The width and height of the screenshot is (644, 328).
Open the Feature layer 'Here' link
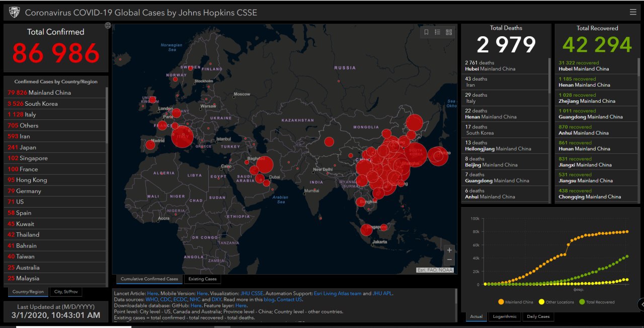click(241, 305)
